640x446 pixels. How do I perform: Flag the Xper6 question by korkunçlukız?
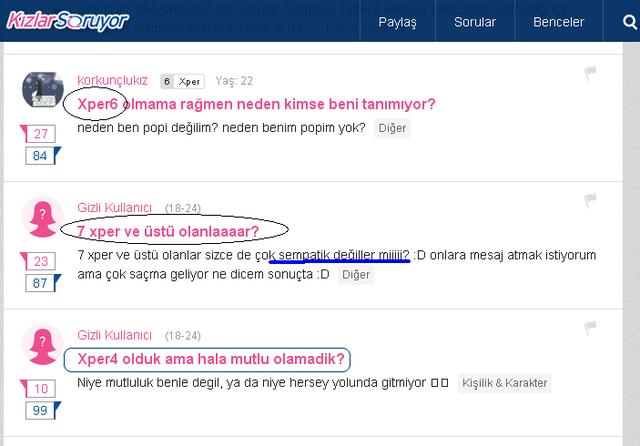pyautogui.click(x=590, y=73)
